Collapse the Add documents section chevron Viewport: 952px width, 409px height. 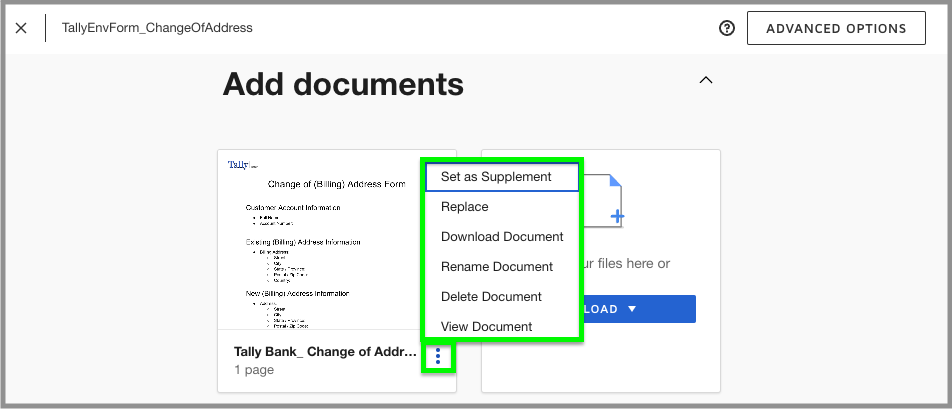pyautogui.click(x=706, y=80)
